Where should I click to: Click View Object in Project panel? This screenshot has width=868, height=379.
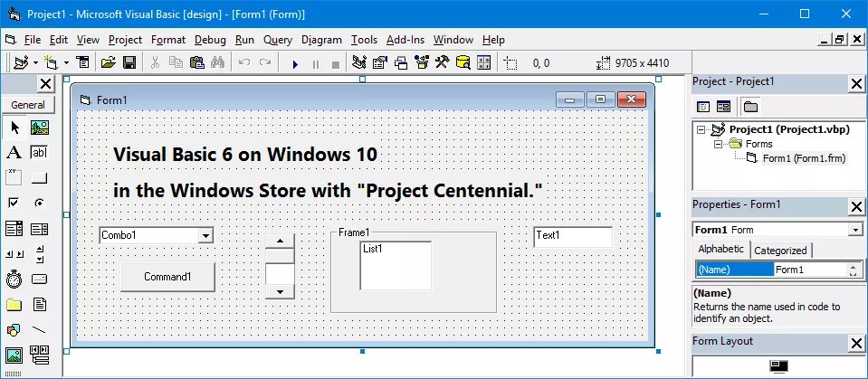(723, 106)
